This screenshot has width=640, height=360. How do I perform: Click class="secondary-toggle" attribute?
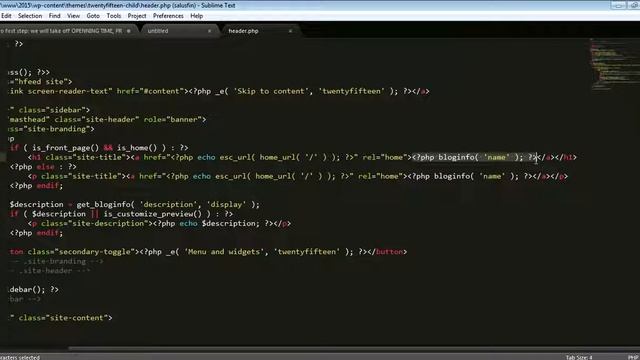(81, 252)
